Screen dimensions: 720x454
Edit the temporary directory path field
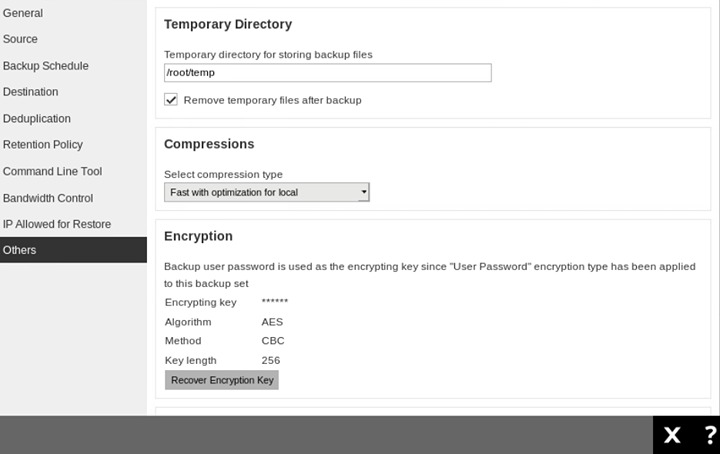[327, 73]
